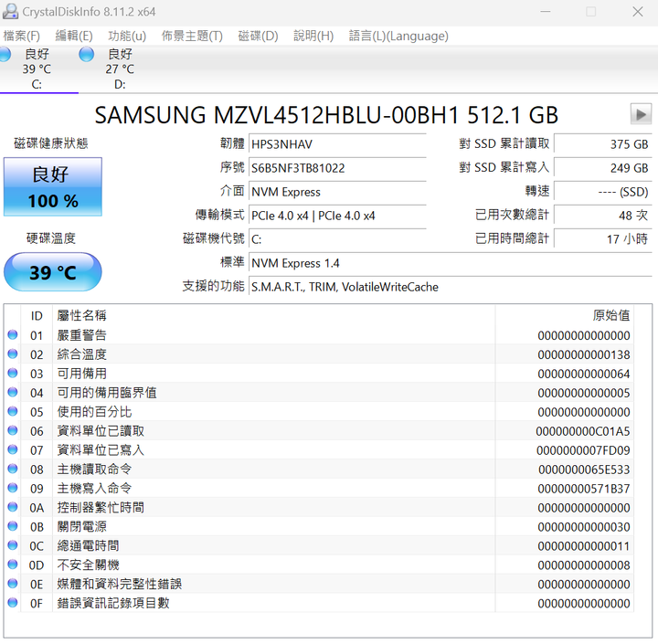The height and width of the screenshot is (644, 658).
Task: Click raw value 000000000C01A5
Action: point(583,431)
